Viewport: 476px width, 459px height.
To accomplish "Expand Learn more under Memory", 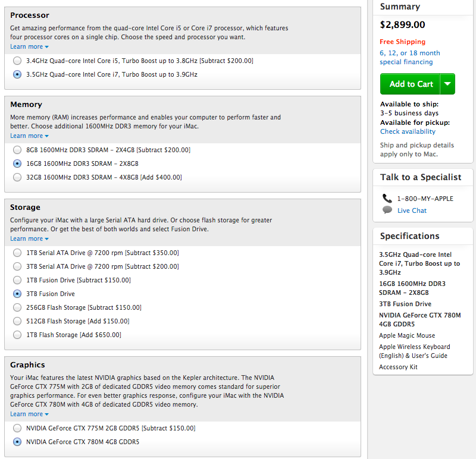I will tap(29, 136).
